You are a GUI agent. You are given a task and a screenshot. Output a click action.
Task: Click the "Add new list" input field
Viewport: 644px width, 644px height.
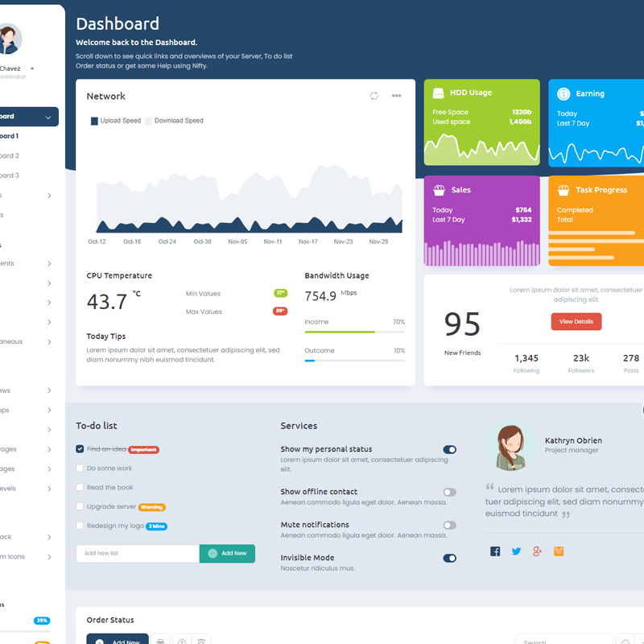[137, 554]
